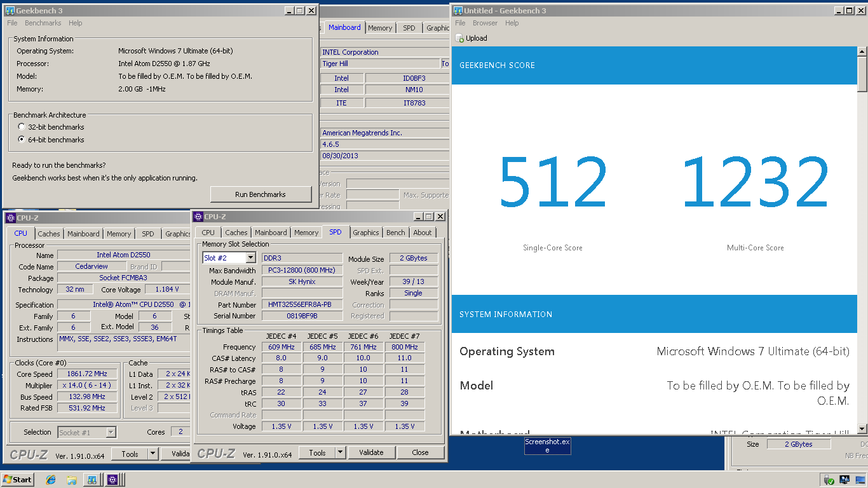Click Week/Year value 39 / 13
This screenshot has width=868, height=488.
point(413,281)
